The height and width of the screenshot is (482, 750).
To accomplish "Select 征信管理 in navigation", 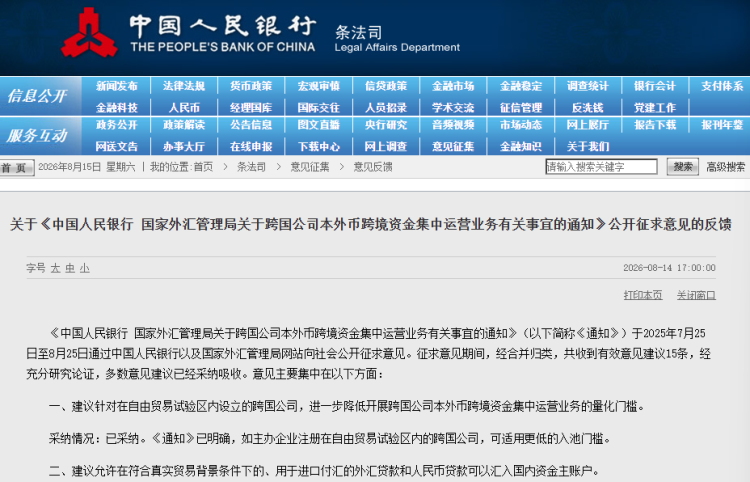I will [521, 108].
